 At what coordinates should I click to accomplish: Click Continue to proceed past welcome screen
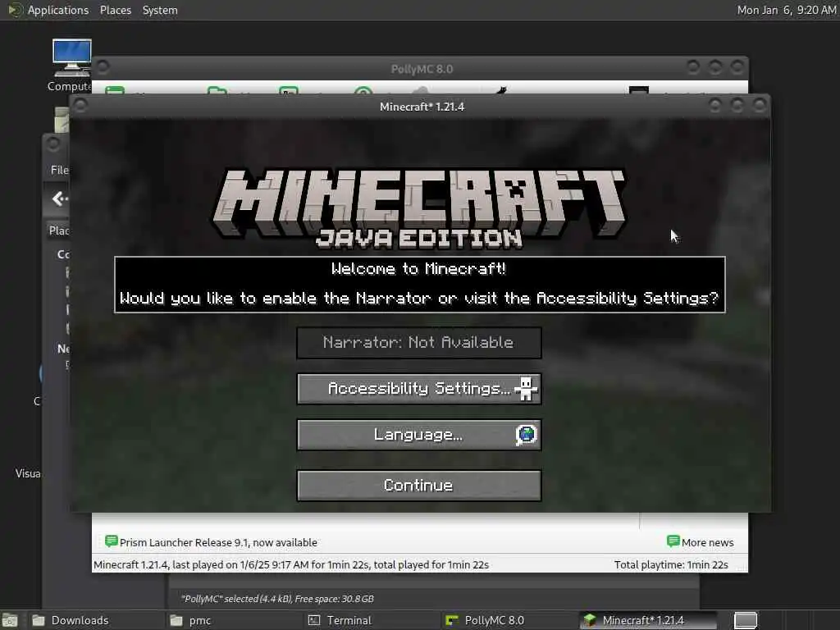pyautogui.click(x=419, y=486)
